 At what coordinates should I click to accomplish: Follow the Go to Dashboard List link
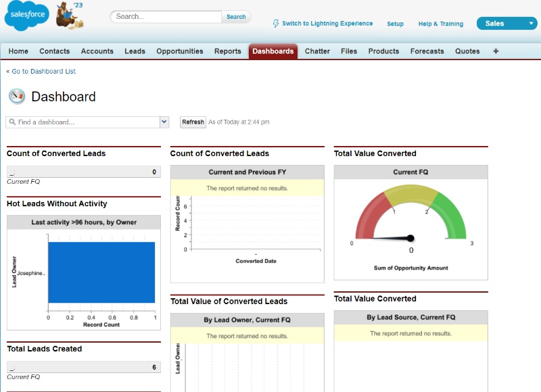coord(43,71)
